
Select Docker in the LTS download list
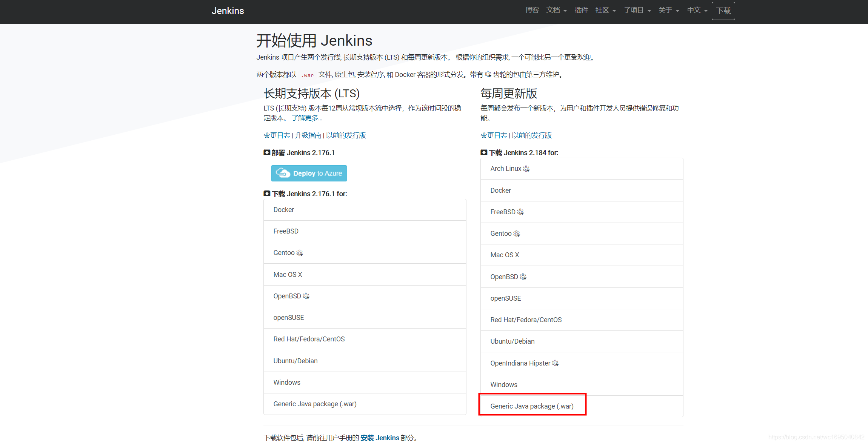tap(365, 210)
